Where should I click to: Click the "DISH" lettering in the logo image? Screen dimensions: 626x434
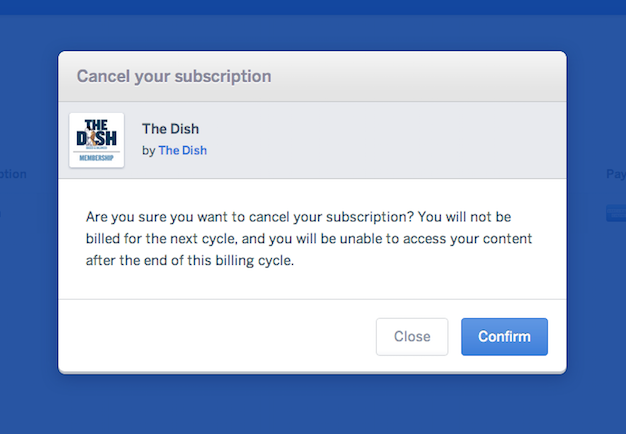pos(97,138)
